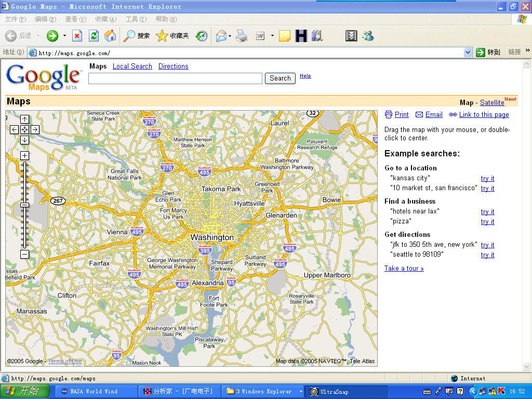
Task: Open the 工具(T) menu
Action: [x=136, y=19]
